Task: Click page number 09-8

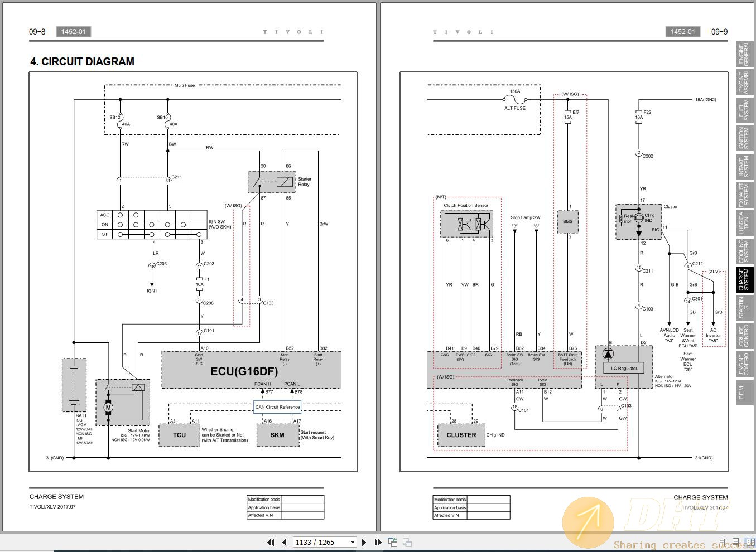Action: (x=37, y=32)
